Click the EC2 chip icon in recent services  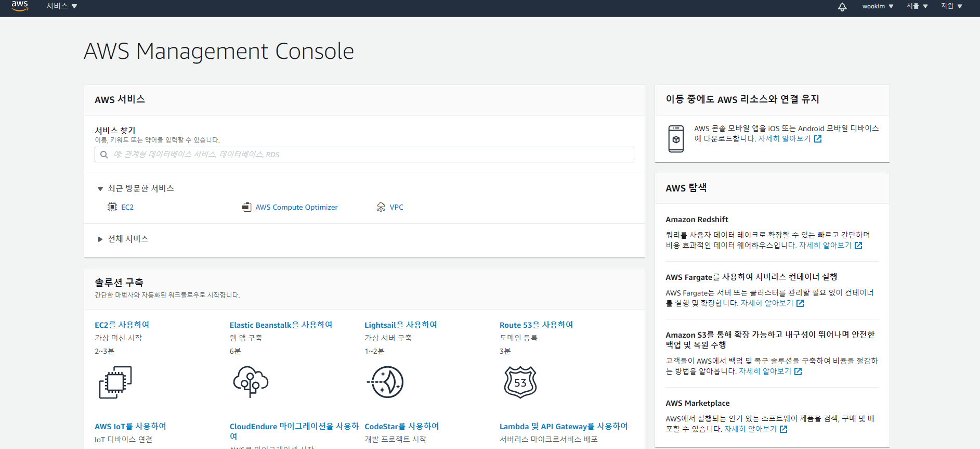coord(112,207)
